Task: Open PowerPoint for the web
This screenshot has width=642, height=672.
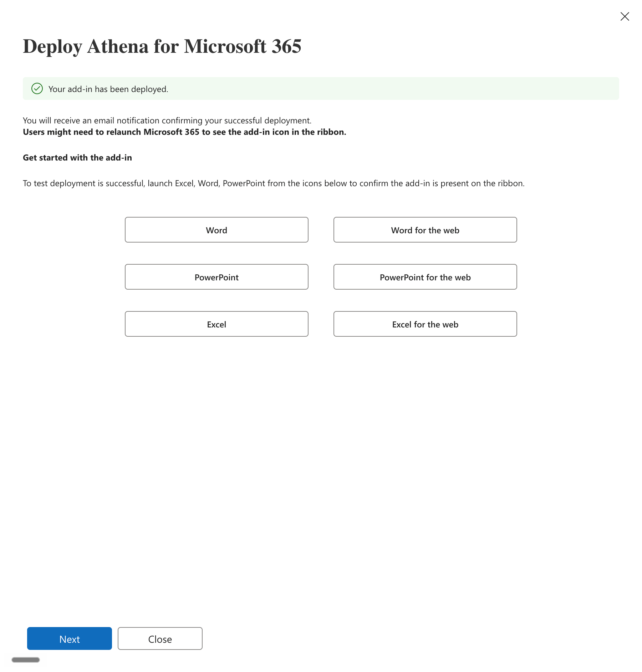Action: tap(425, 277)
